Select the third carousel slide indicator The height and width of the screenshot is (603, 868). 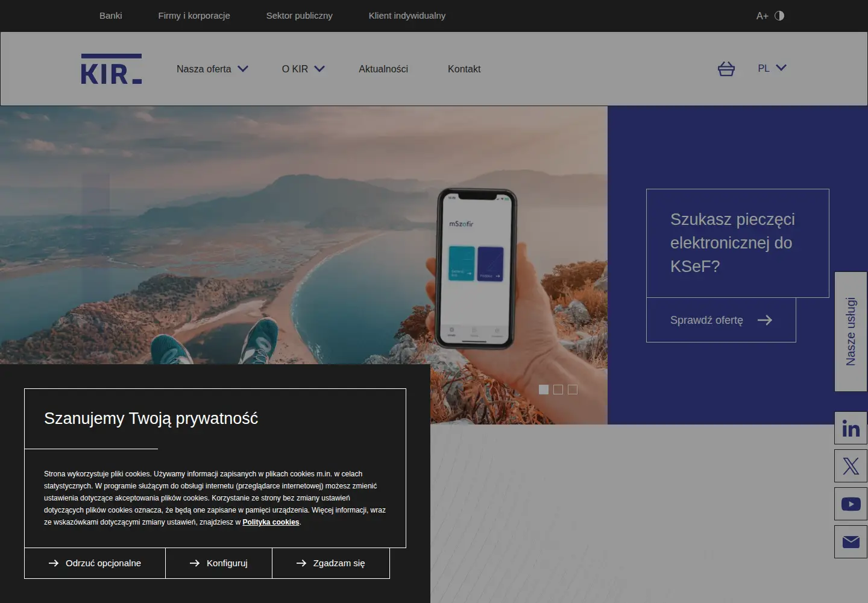573,390
